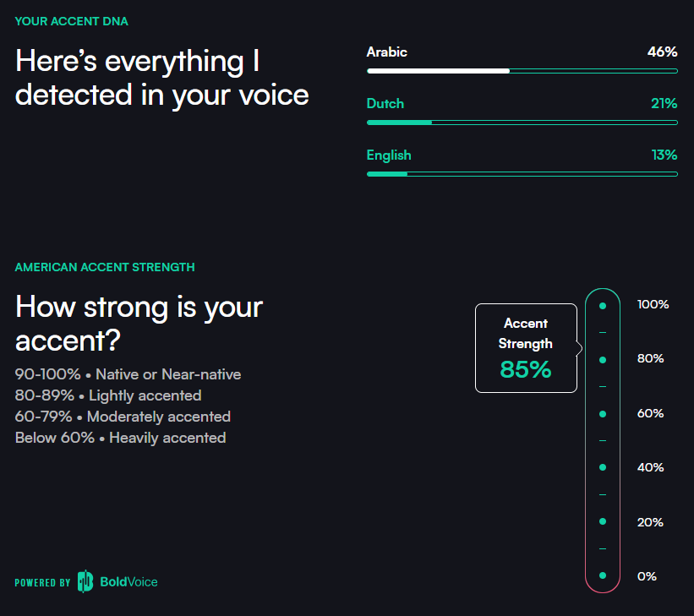
Task: Click the 60% dot on strength scale
Action: tap(603, 414)
